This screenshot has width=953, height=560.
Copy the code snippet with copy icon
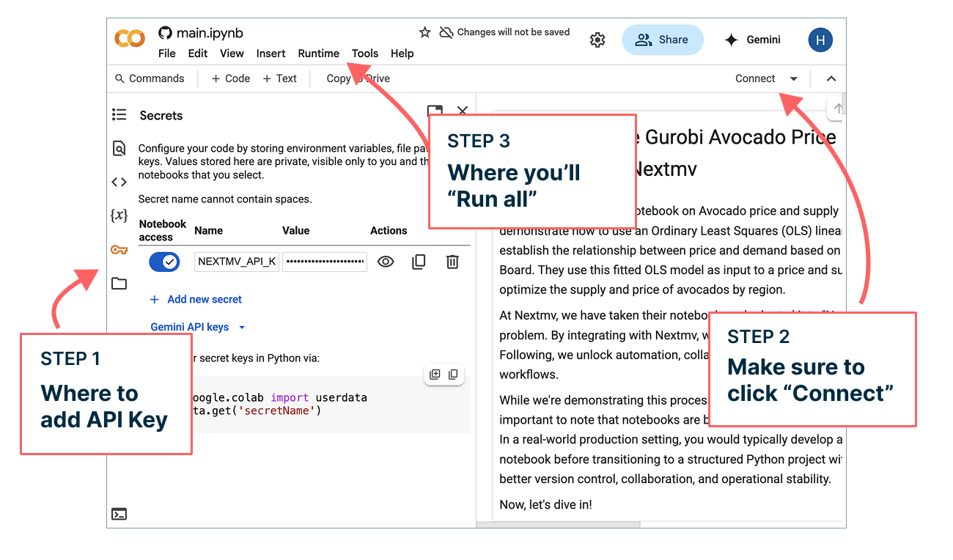[453, 375]
